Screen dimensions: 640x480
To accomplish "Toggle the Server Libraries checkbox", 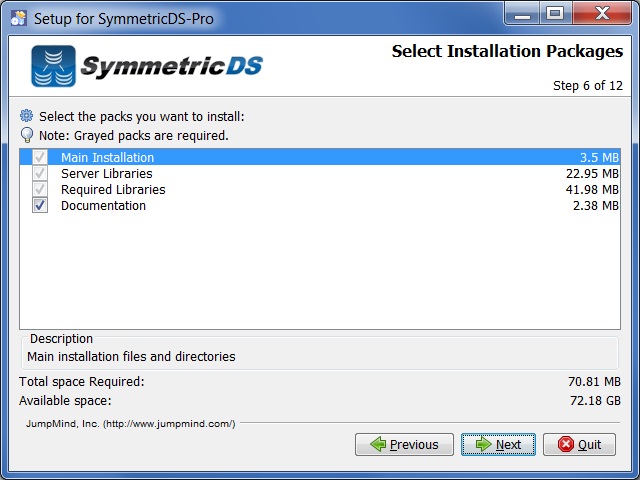I will click(x=40, y=173).
